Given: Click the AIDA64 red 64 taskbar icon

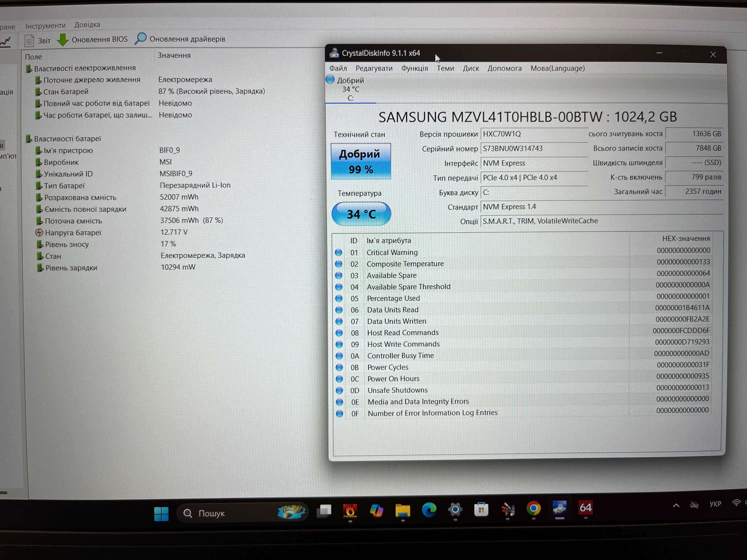Looking at the screenshot, I should point(586,507).
